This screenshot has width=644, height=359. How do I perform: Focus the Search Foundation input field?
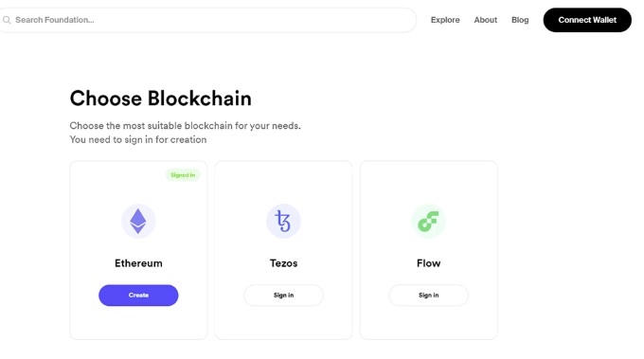coord(207,20)
